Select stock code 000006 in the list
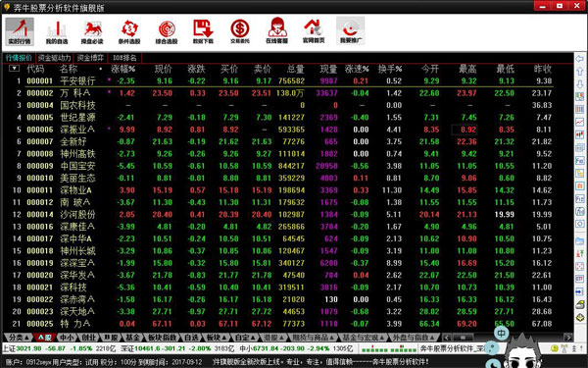This screenshot has width=588, height=368. click(x=40, y=130)
